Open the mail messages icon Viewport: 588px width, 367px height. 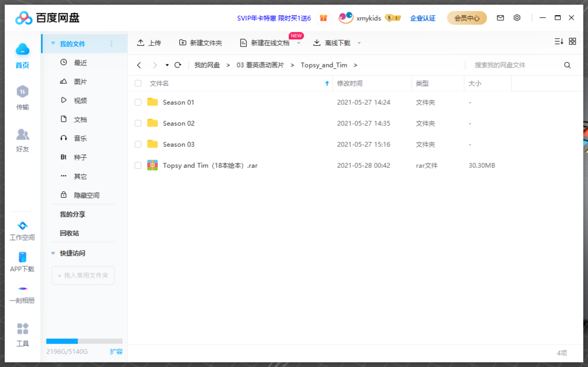coord(500,18)
